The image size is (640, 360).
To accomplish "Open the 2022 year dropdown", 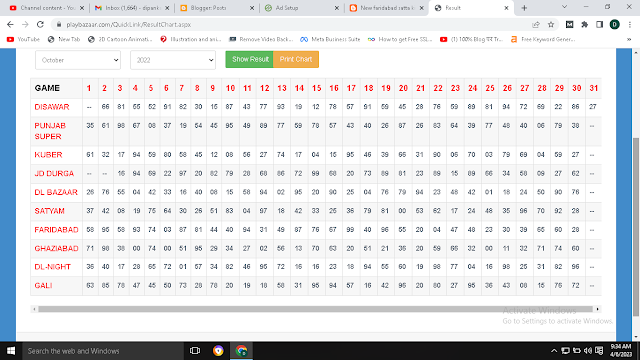I will pyautogui.click(x=173, y=60).
